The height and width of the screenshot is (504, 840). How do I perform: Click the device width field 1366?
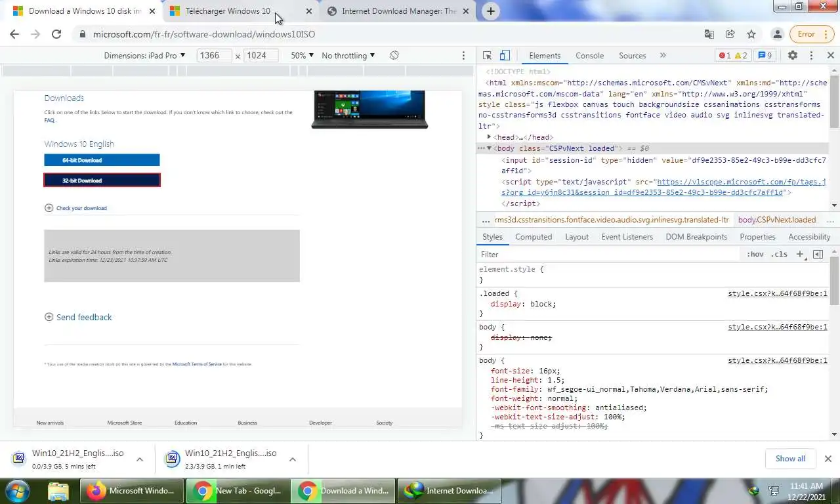[215, 56]
